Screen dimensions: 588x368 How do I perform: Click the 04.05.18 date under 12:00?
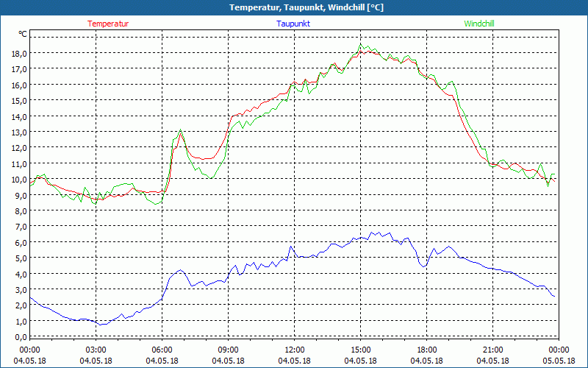point(295,361)
